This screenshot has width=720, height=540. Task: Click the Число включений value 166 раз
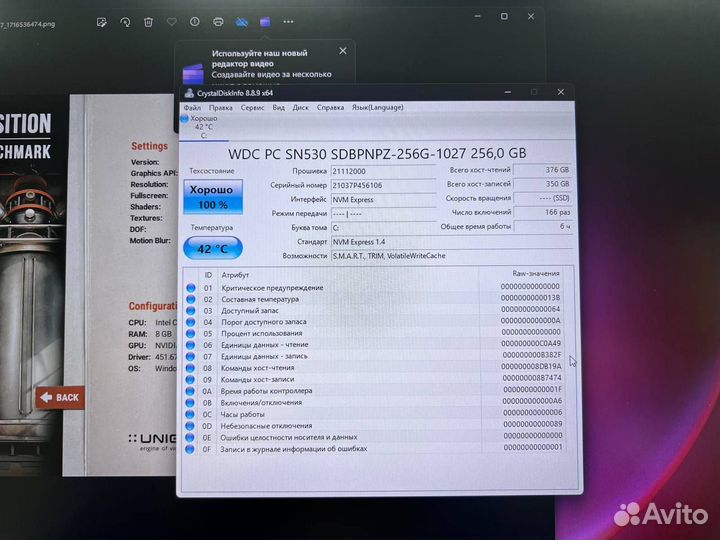point(542,212)
